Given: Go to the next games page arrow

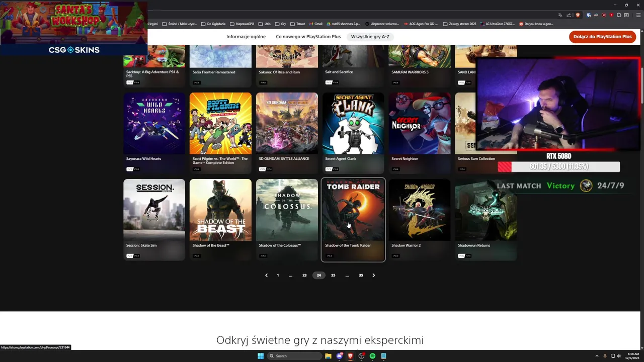Looking at the screenshot, I should click(x=373, y=276).
